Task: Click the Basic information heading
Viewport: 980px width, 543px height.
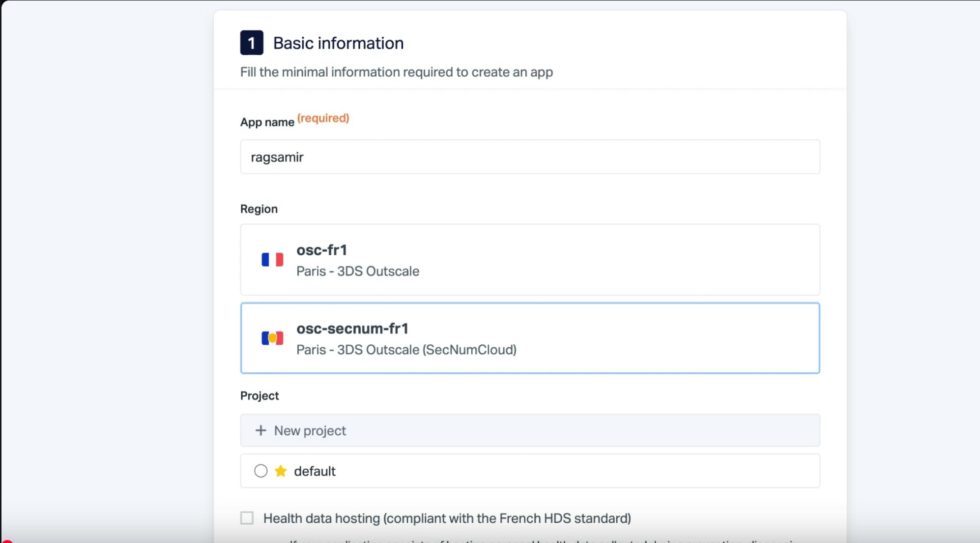Action: pyautogui.click(x=338, y=43)
